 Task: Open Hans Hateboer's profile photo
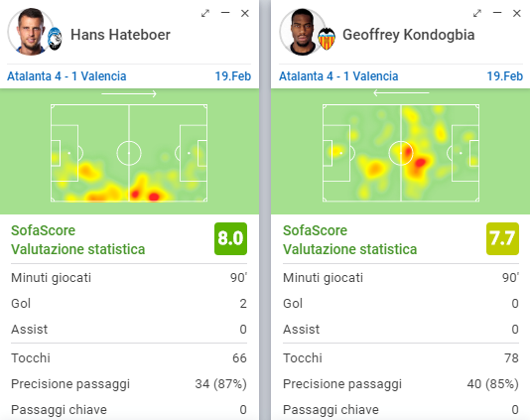tap(30, 32)
